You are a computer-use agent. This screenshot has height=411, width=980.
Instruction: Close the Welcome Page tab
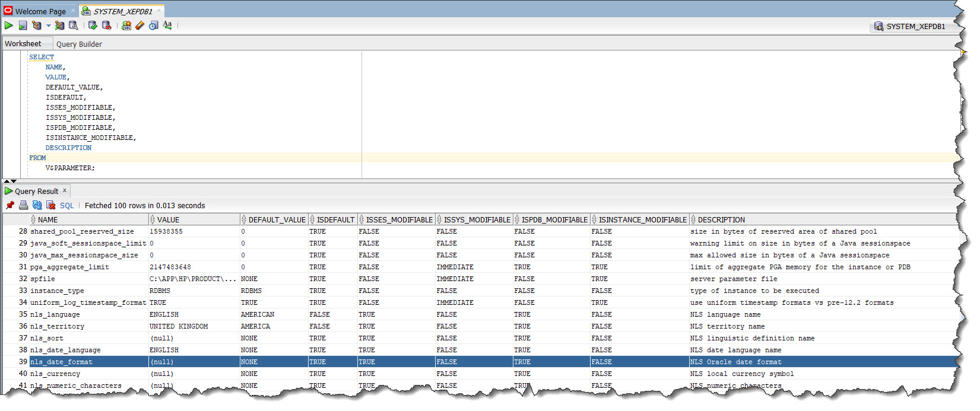click(x=74, y=11)
